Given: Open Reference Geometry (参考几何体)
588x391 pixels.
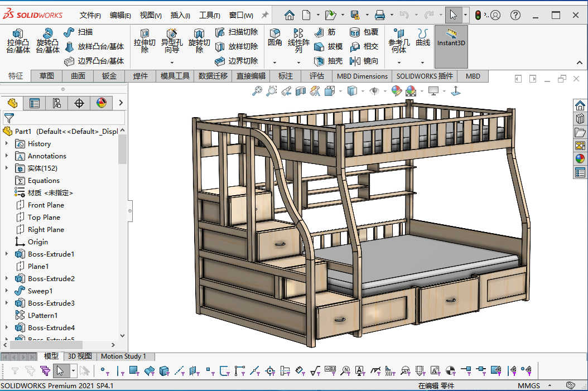Looking at the screenshot, I should tap(399, 41).
